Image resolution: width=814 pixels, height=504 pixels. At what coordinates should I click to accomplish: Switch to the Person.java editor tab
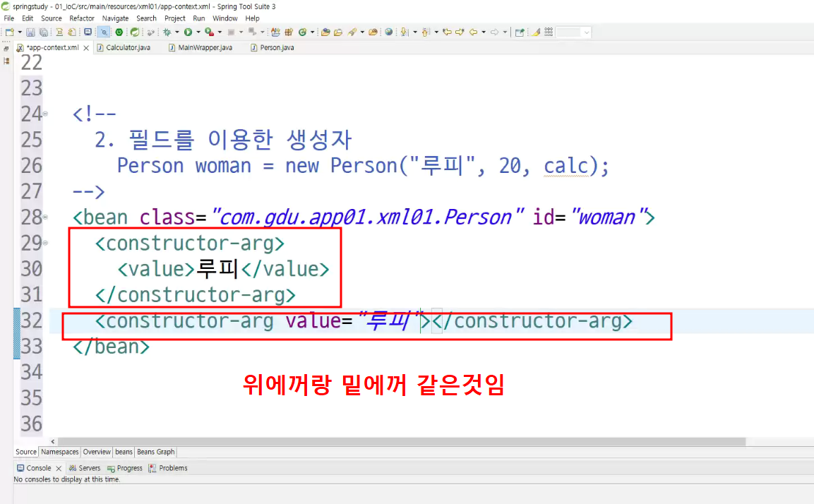[272, 47]
